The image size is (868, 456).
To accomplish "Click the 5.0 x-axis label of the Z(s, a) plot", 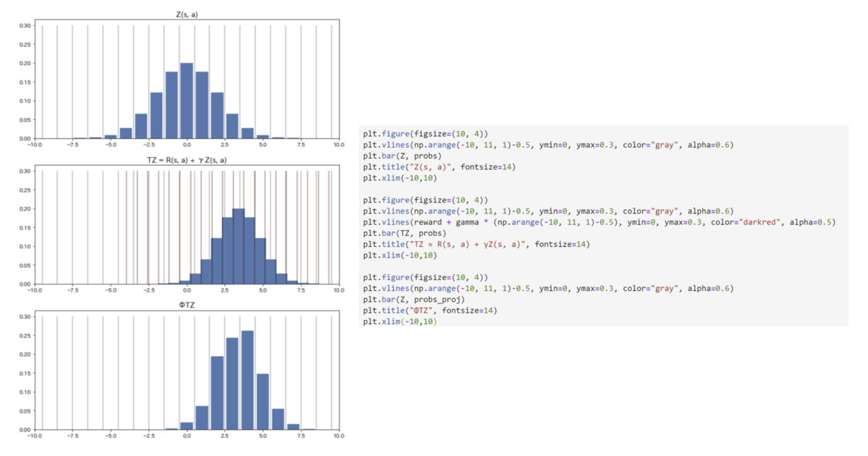I will (263, 145).
